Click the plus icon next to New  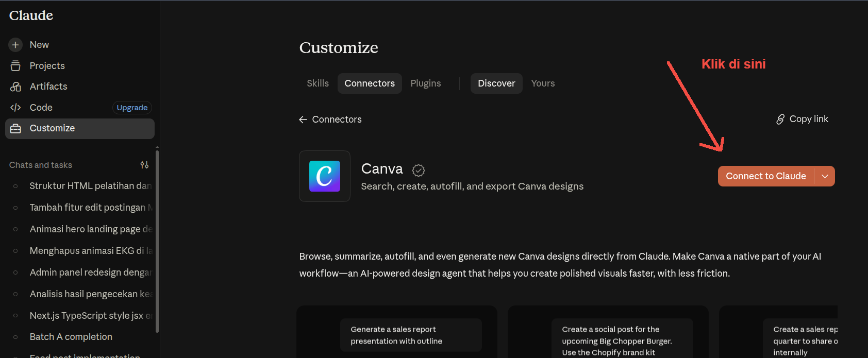tap(15, 45)
